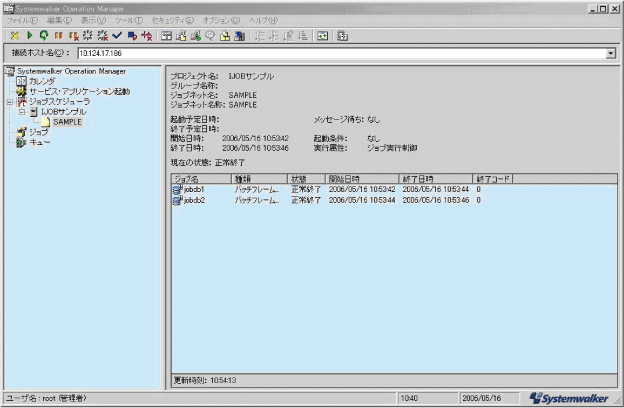Click the speech bubble toolbar icon
This screenshot has width=624, height=408.
click(210, 36)
